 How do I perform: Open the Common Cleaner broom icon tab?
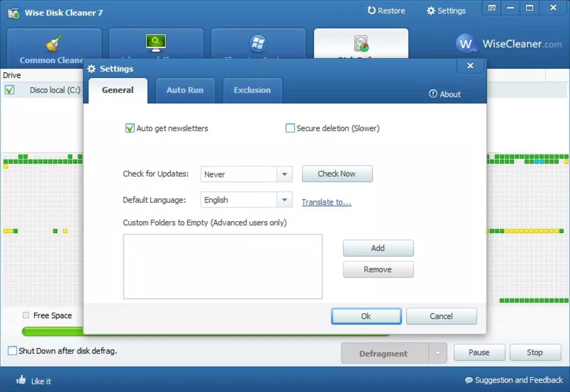[54, 43]
